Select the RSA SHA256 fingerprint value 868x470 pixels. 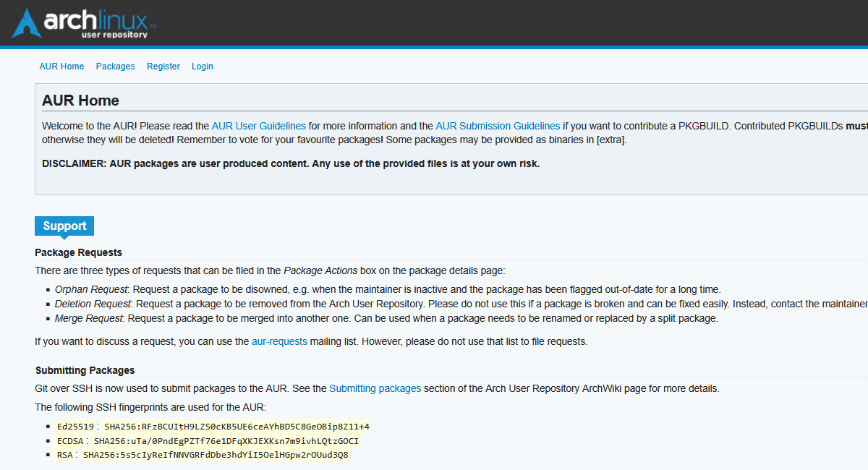point(216,455)
